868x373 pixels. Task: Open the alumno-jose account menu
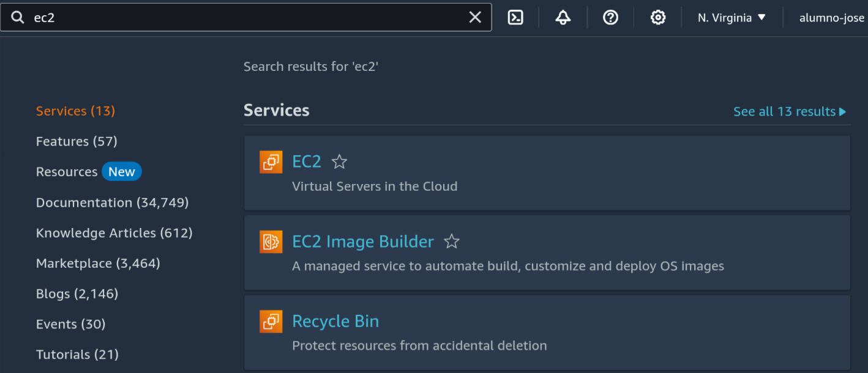[832, 18]
